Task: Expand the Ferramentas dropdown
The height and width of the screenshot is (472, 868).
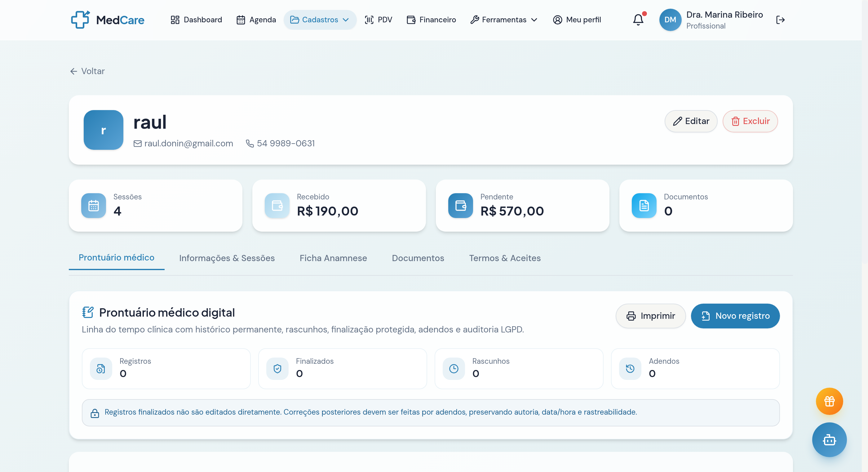Action: (x=503, y=20)
